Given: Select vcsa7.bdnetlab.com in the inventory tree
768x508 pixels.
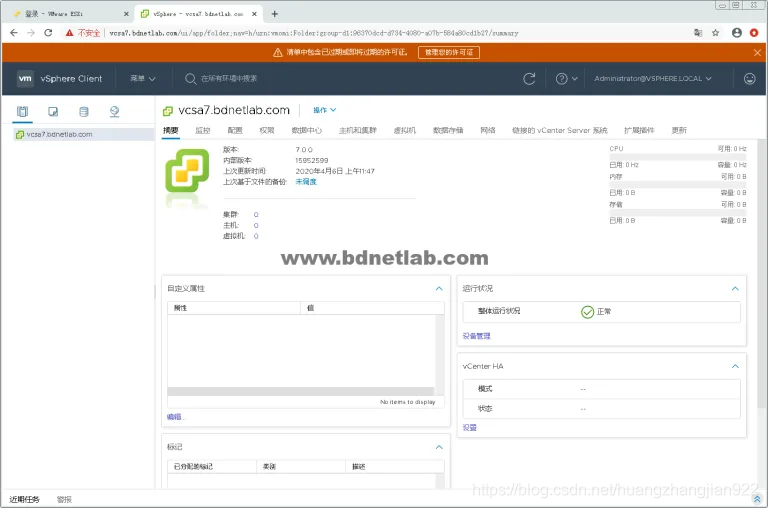Looking at the screenshot, I should [x=59, y=134].
